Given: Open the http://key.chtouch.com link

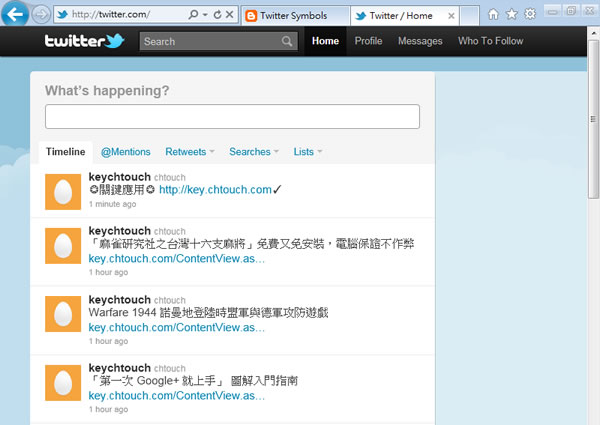Looking at the screenshot, I should (215, 190).
